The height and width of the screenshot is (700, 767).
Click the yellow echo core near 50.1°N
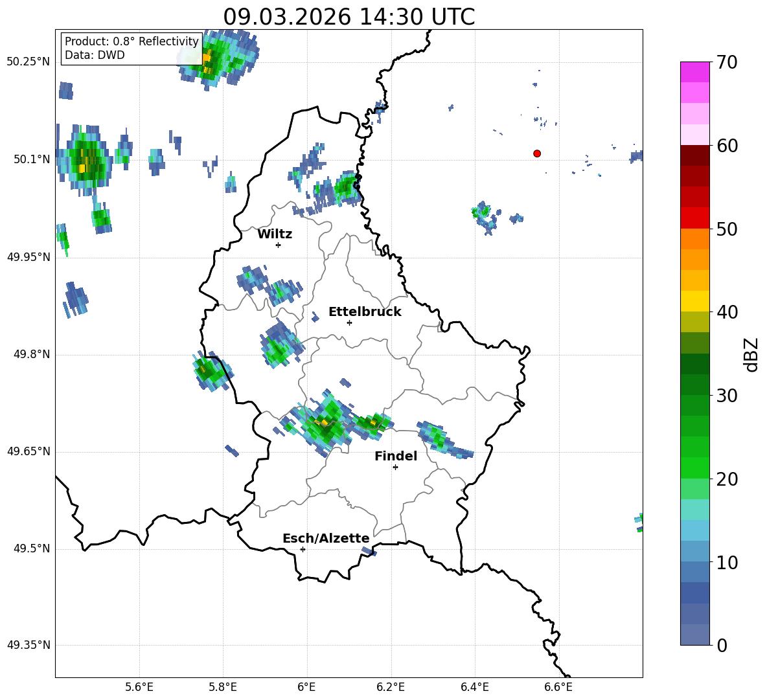click(82, 168)
